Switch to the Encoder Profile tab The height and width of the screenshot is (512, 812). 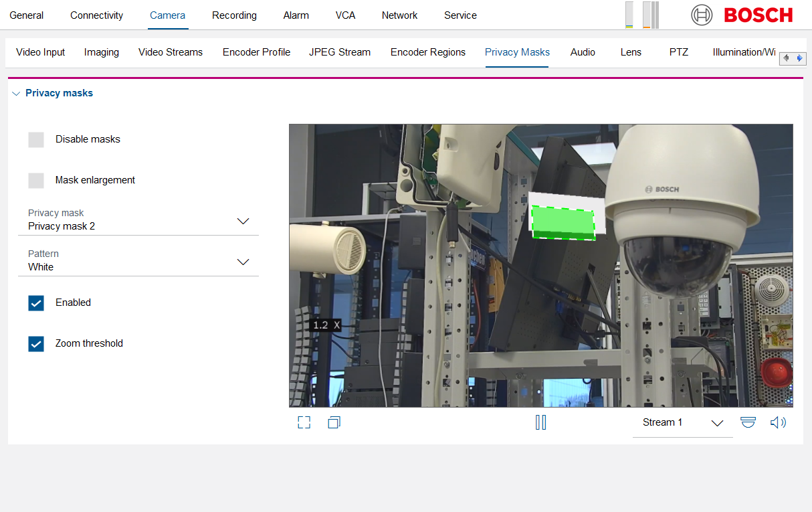tap(256, 52)
